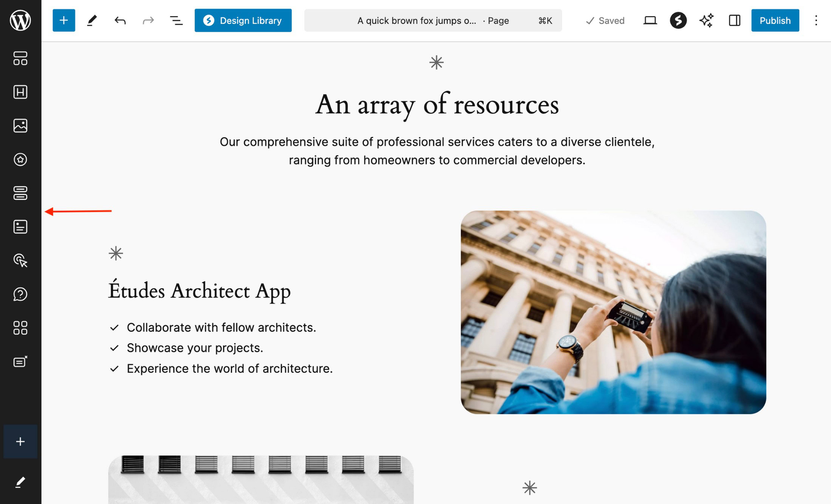Click the sidebar plus add button
The height and width of the screenshot is (504, 831).
tap(20, 441)
